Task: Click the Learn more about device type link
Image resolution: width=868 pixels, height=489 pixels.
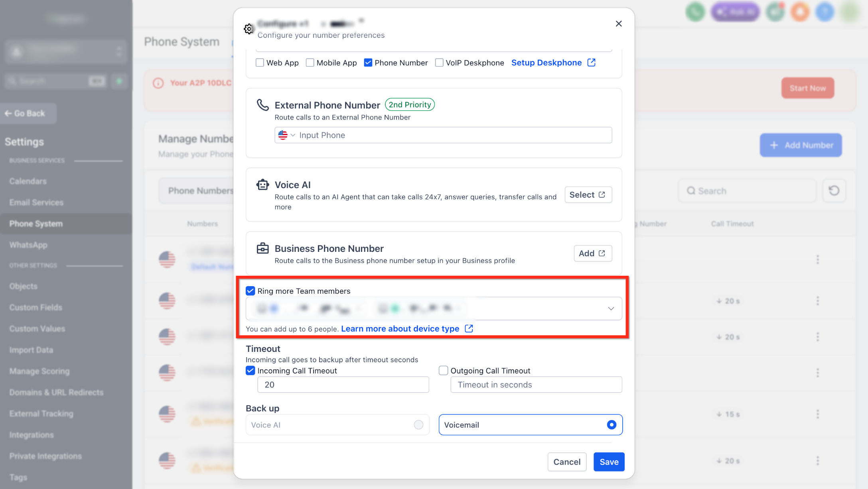Action: click(400, 328)
